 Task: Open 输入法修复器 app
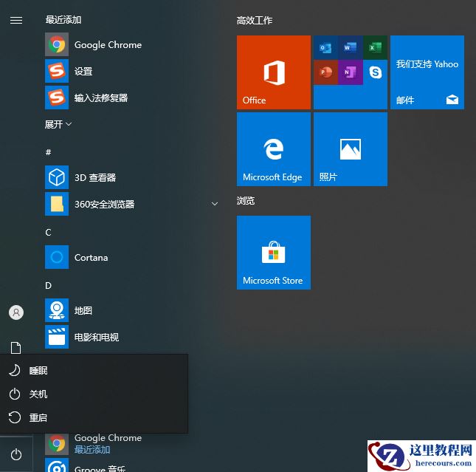[131, 98]
